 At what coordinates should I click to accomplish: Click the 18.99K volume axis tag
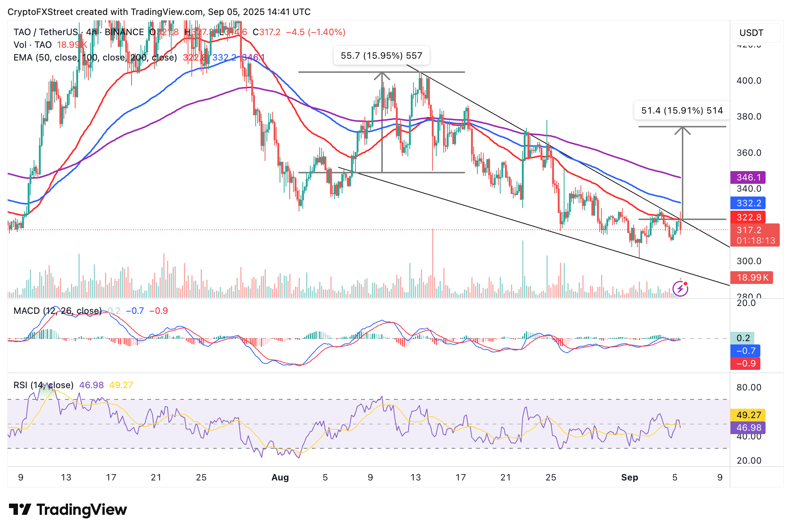[751, 278]
